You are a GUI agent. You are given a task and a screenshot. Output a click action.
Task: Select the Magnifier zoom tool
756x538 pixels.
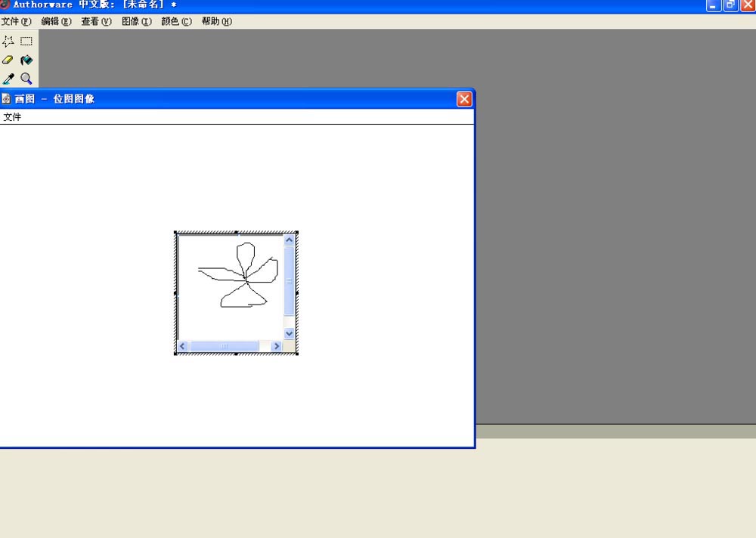(x=26, y=79)
